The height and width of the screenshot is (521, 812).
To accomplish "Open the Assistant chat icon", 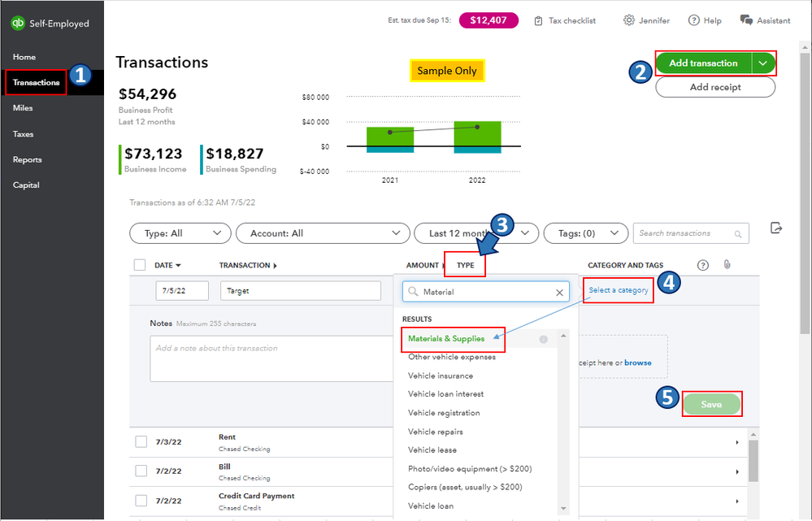I will point(746,20).
